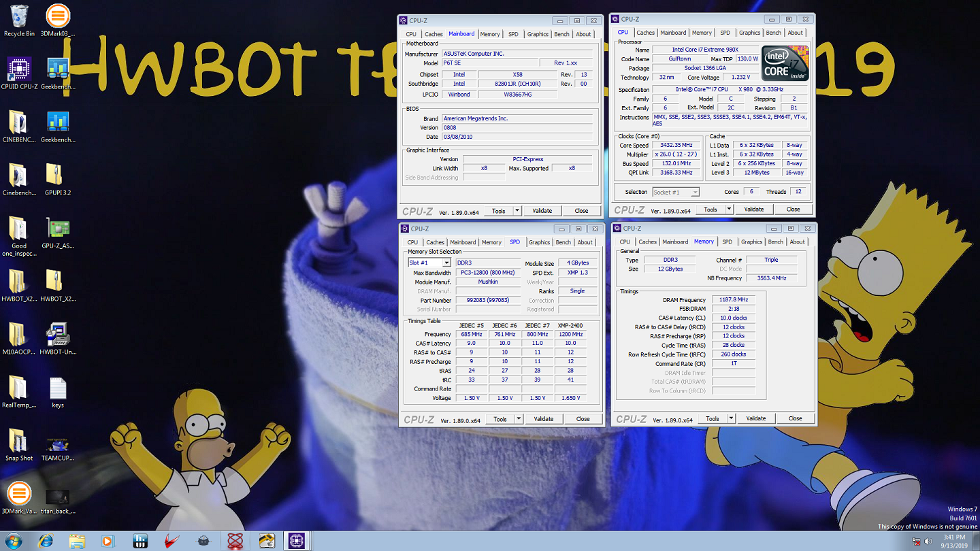Click the Intel Core i7 Extreme 980X name
The width and height of the screenshot is (980, 551).
pos(705,50)
